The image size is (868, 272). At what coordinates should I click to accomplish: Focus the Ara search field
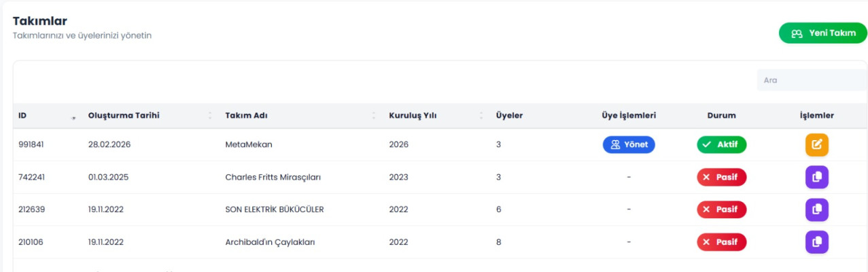pyautogui.click(x=812, y=80)
